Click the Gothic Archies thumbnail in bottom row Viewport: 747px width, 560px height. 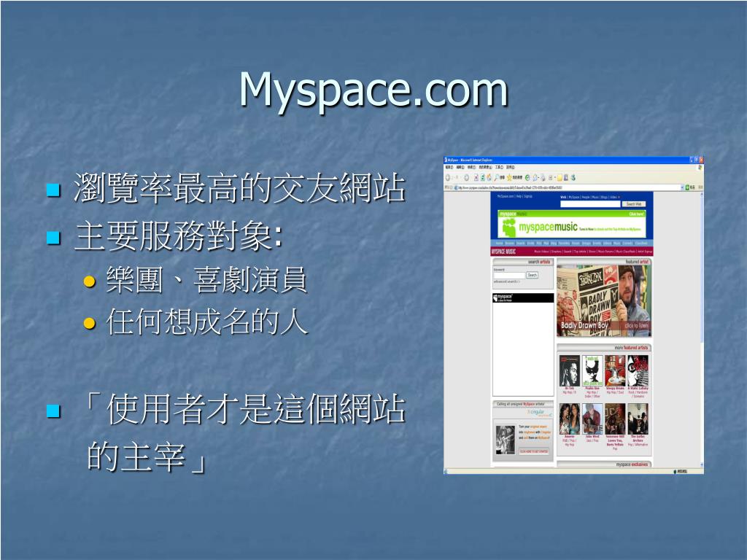coord(638,419)
